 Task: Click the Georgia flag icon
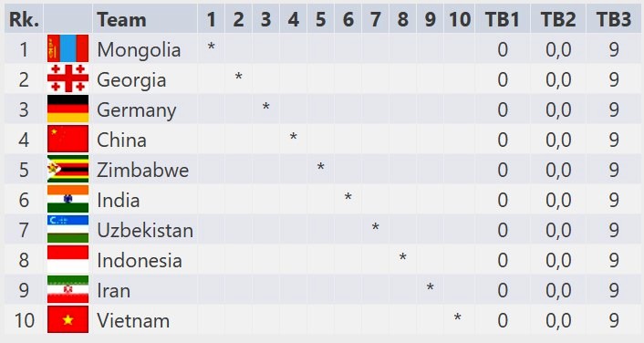[68, 78]
